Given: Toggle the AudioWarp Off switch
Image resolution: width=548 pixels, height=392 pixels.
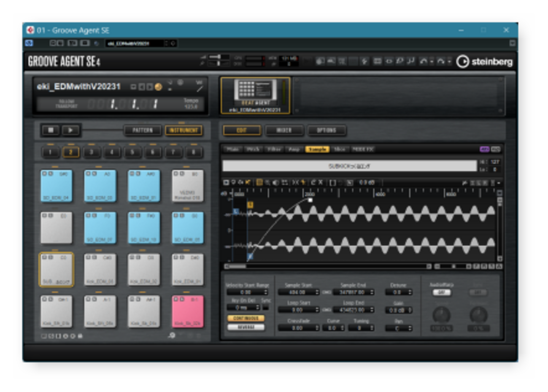Looking at the screenshot, I should [442, 292].
